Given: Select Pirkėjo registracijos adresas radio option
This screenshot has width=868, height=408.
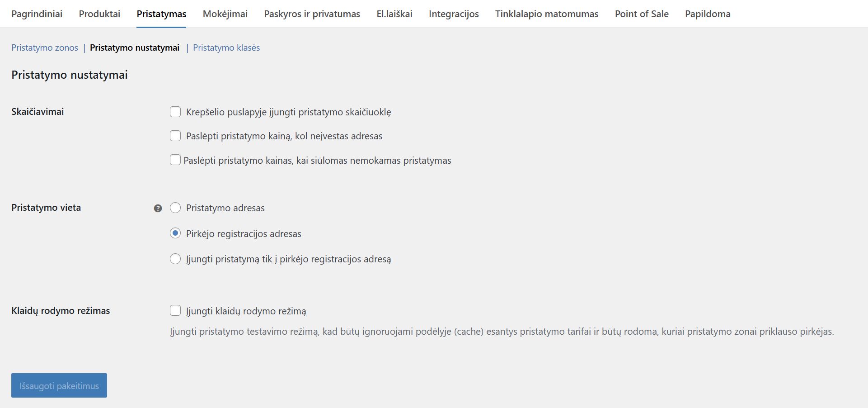Looking at the screenshot, I should (175, 233).
